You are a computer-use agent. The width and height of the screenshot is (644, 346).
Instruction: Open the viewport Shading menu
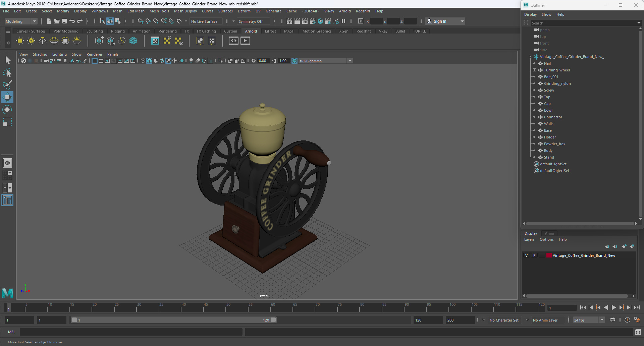tap(40, 54)
